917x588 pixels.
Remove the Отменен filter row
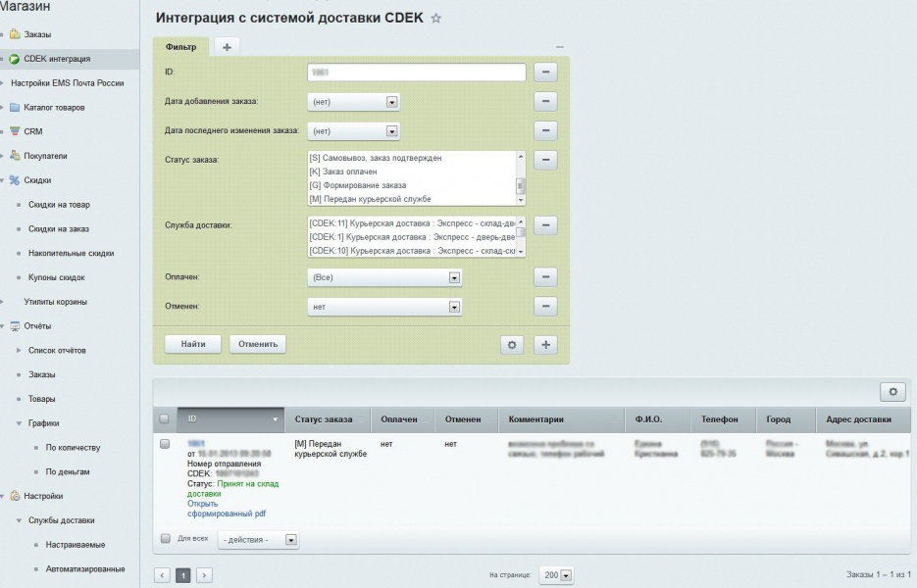[545, 307]
